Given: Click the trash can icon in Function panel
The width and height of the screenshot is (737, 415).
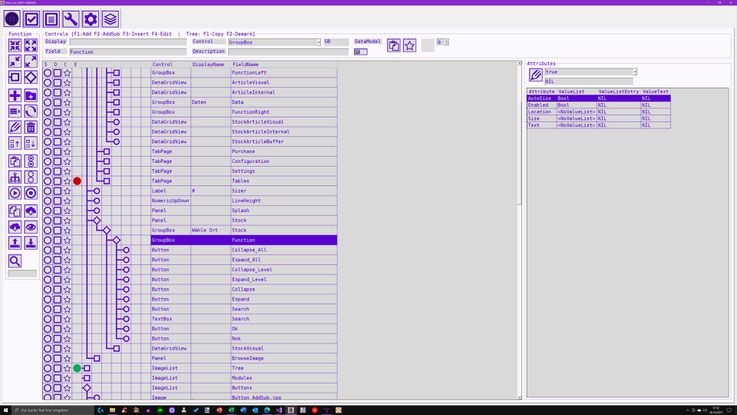Looking at the screenshot, I should coord(31,128).
